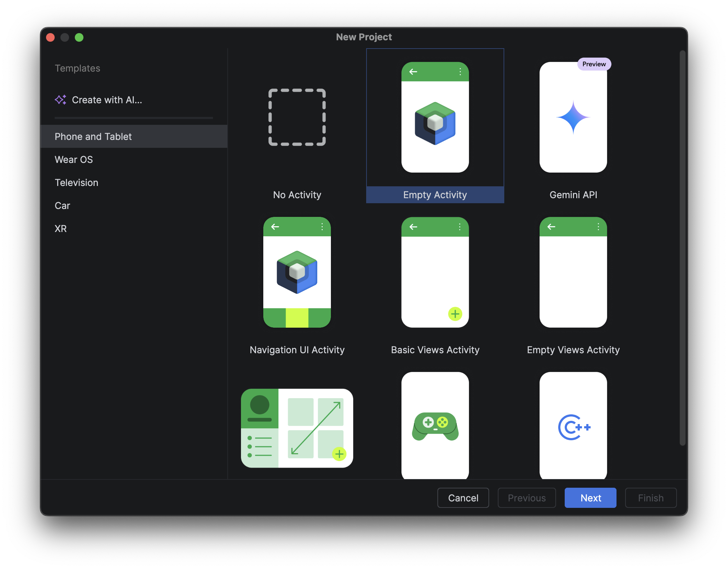Select the No Activity template icon
This screenshot has height=569, width=728.
coord(297,117)
